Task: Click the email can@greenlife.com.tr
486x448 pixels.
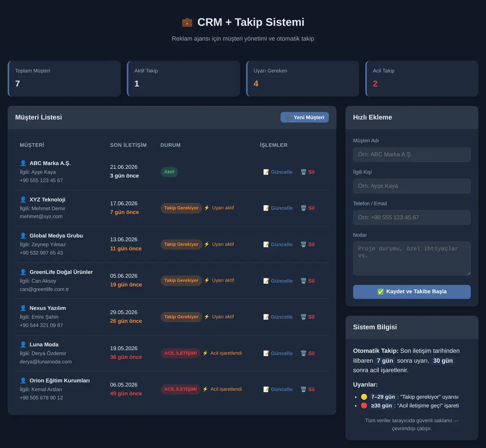Action: pos(45,289)
